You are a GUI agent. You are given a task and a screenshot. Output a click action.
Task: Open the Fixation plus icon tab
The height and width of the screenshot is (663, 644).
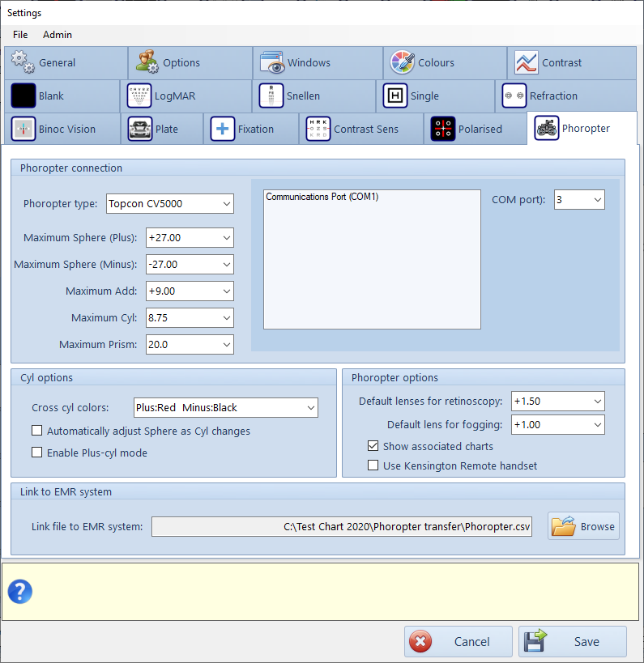pos(223,129)
